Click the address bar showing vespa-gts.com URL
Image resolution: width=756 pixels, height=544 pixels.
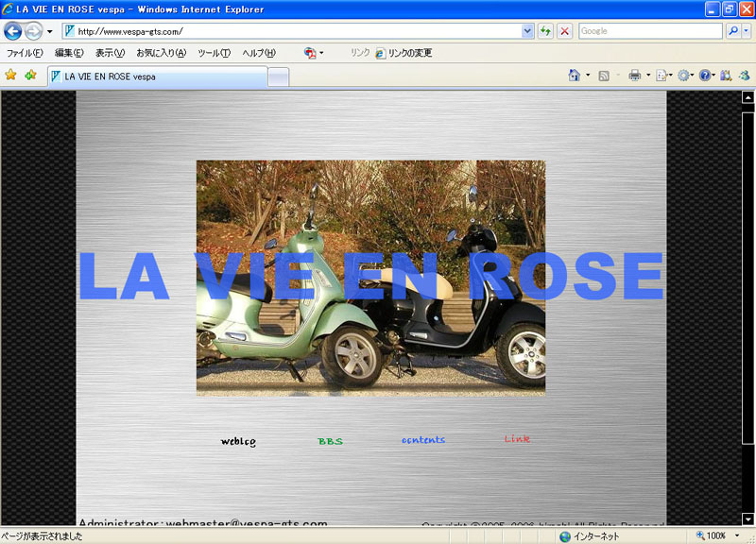click(292, 31)
